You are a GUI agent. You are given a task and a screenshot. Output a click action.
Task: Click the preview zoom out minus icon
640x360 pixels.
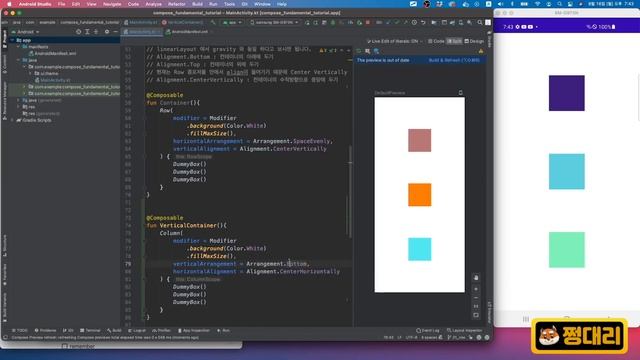(x=476, y=298)
